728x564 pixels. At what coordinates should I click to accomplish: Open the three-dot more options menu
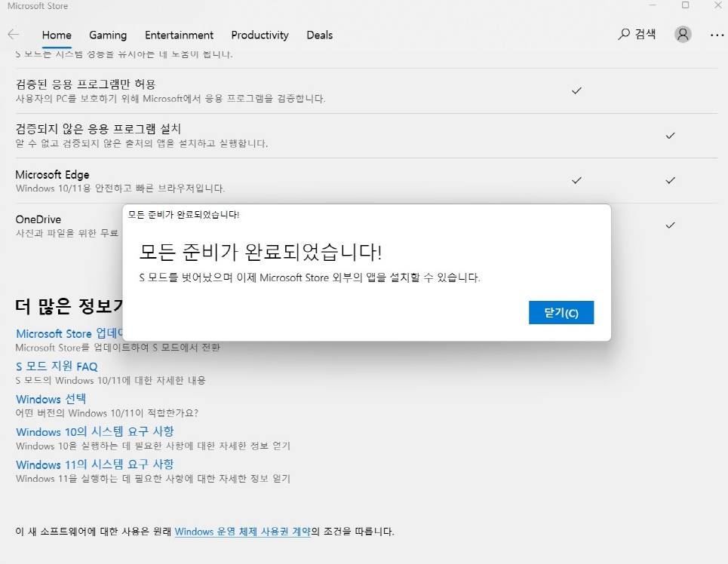click(x=717, y=35)
